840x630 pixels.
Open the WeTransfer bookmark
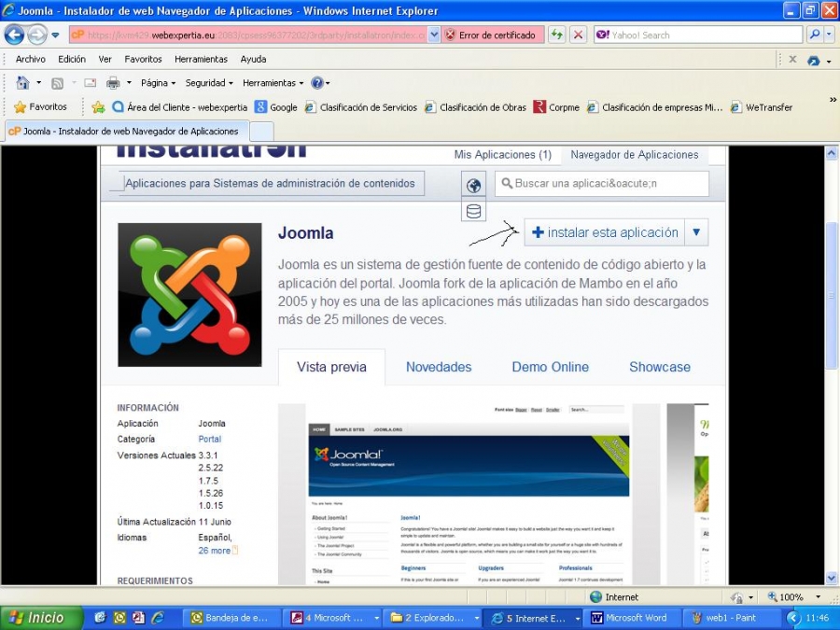(x=762, y=107)
